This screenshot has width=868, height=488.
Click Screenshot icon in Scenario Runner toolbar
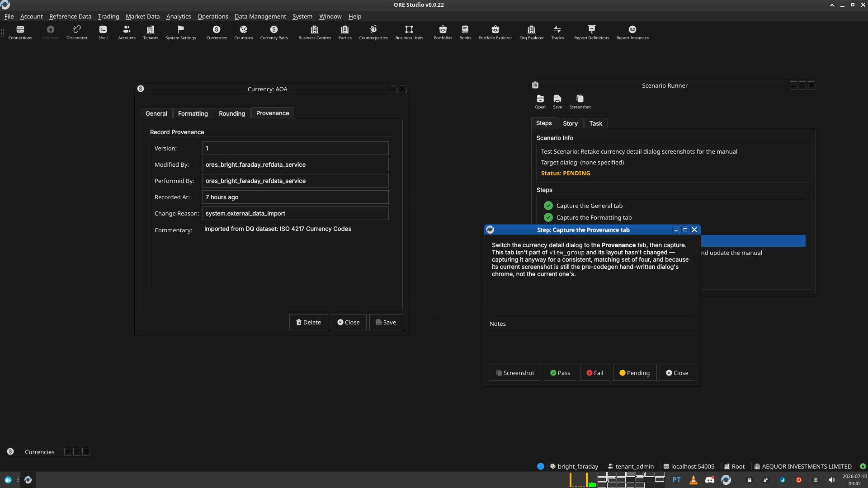[580, 102]
